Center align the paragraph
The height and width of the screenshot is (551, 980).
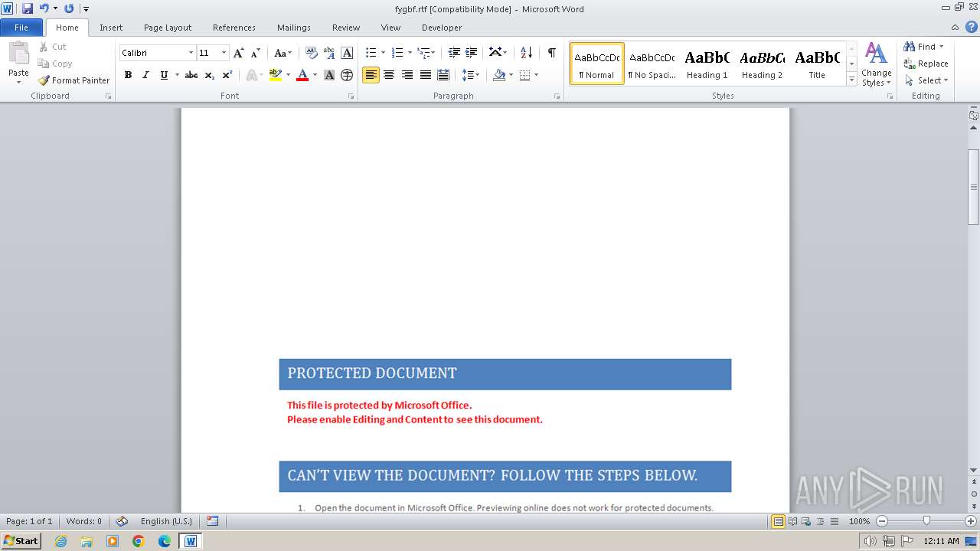tap(389, 75)
